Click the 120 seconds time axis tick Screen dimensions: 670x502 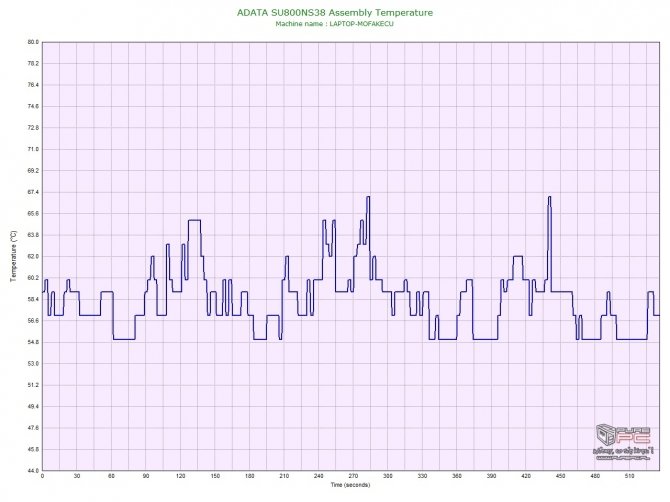point(181,476)
